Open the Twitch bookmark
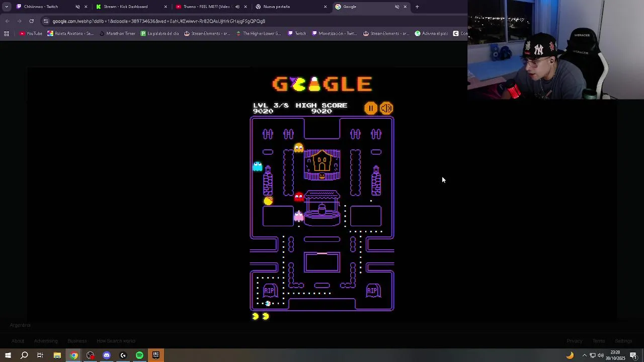This screenshot has height=362, width=644. coord(297,34)
